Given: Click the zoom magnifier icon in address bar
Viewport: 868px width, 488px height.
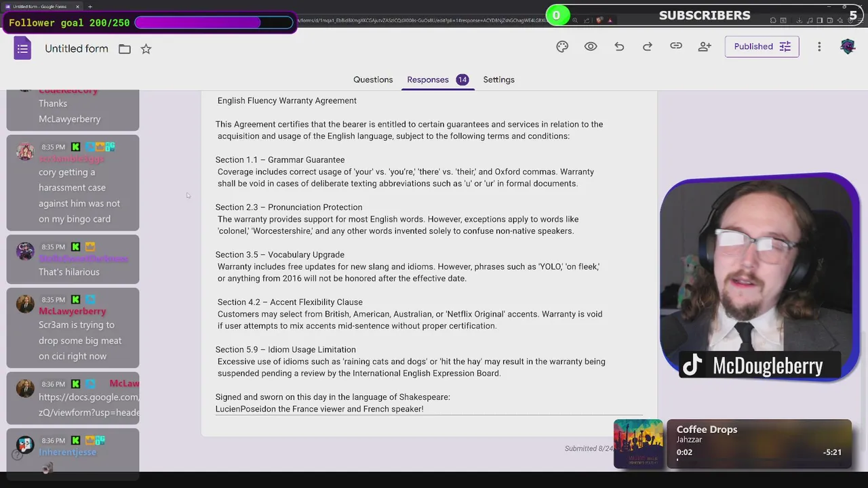Looking at the screenshot, I should tap(575, 20).
